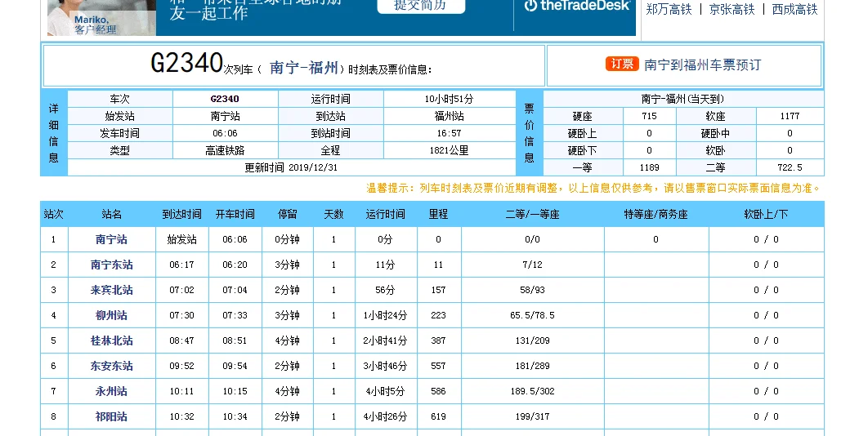868x436 pixels.
Task: Select the 3小时46分 running time cell
Action: click(x=385, y=366)
